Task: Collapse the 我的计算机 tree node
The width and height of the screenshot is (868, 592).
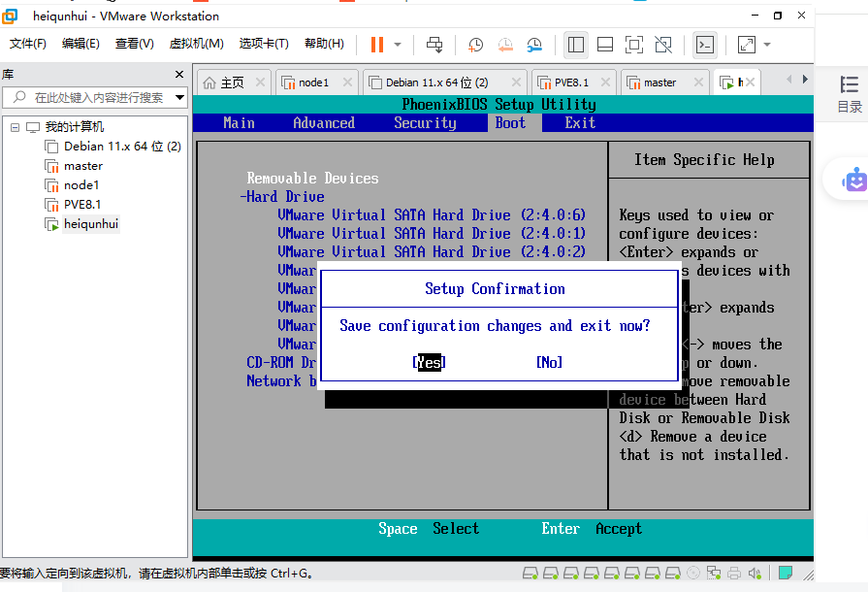Action: 15,127
